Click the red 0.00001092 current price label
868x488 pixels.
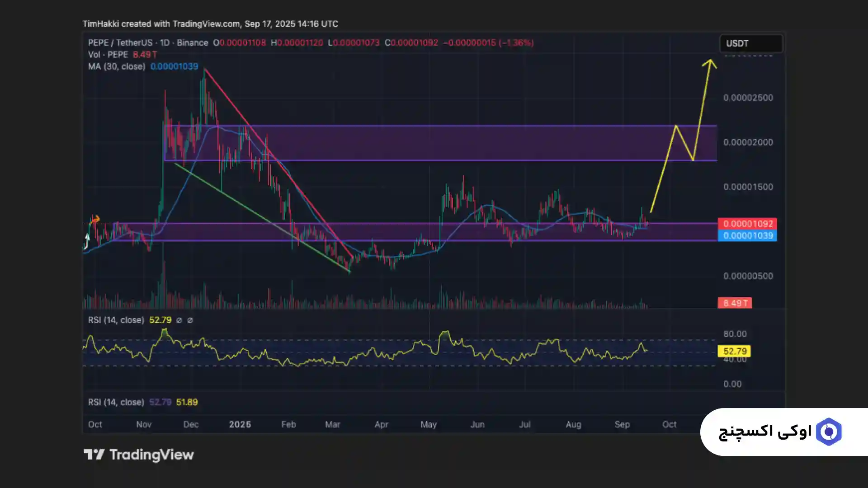click(x=747, y=224)
